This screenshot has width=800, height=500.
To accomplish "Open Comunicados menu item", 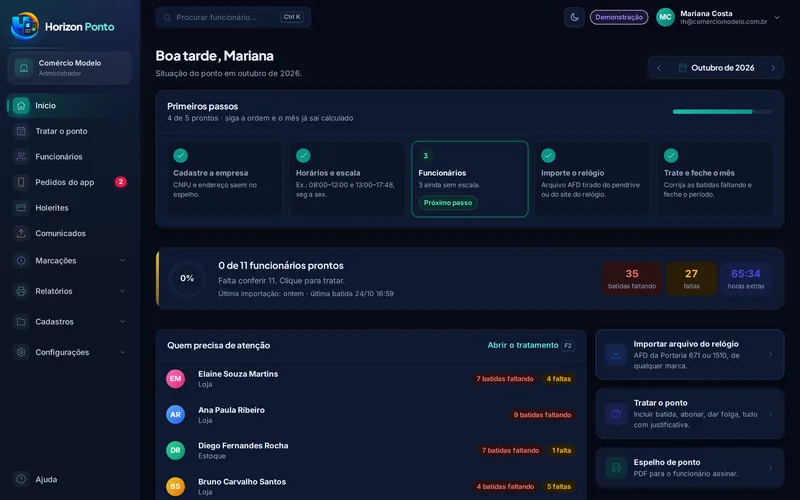I will [x=70, y=233].
